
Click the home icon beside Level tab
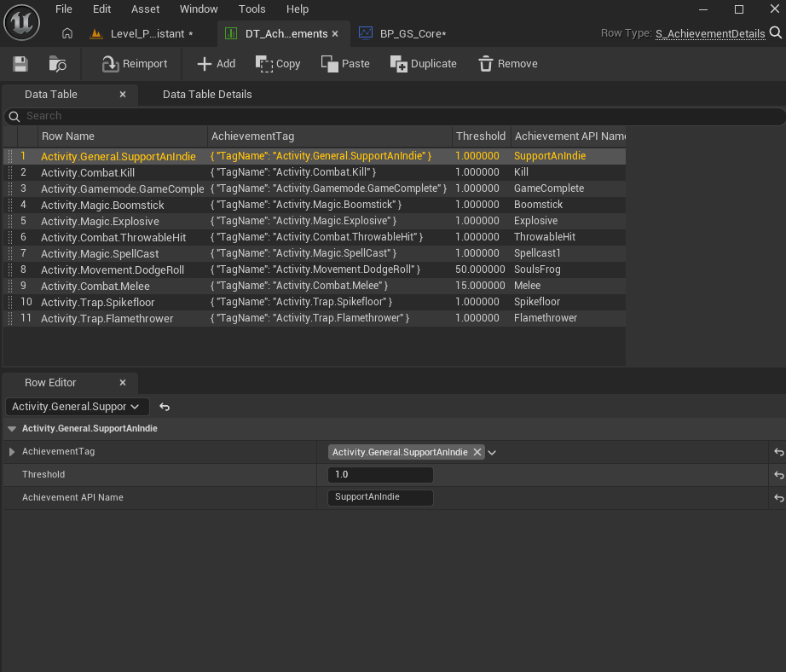[67, 33]
